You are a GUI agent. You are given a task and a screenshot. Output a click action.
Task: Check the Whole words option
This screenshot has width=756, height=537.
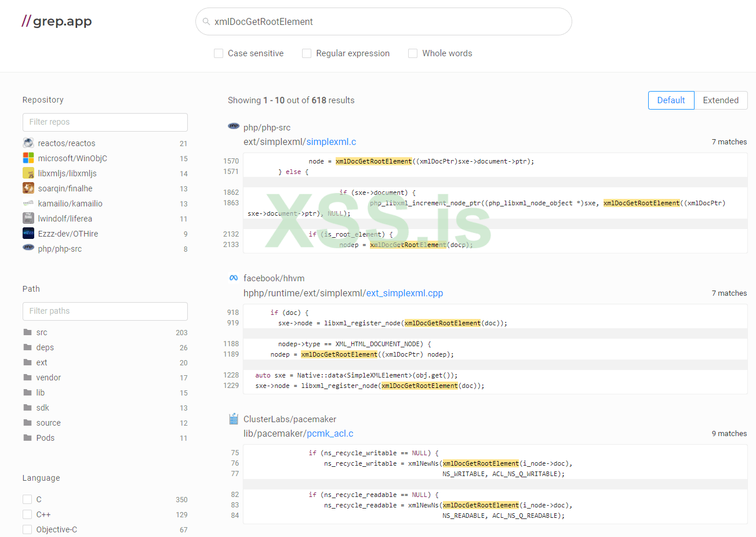413,53
